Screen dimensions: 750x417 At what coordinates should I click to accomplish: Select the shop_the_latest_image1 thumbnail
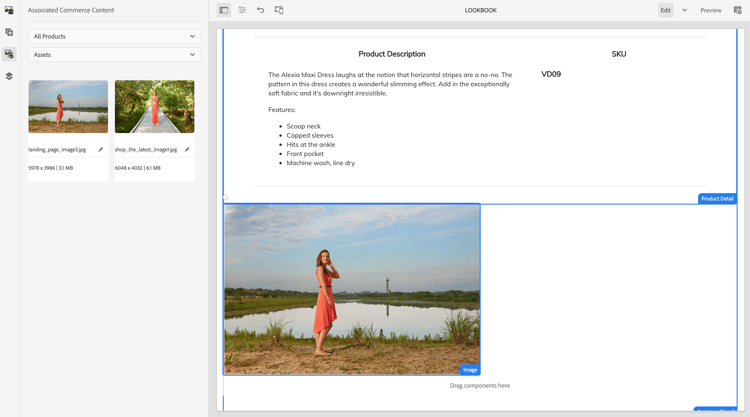click(154, 107)
